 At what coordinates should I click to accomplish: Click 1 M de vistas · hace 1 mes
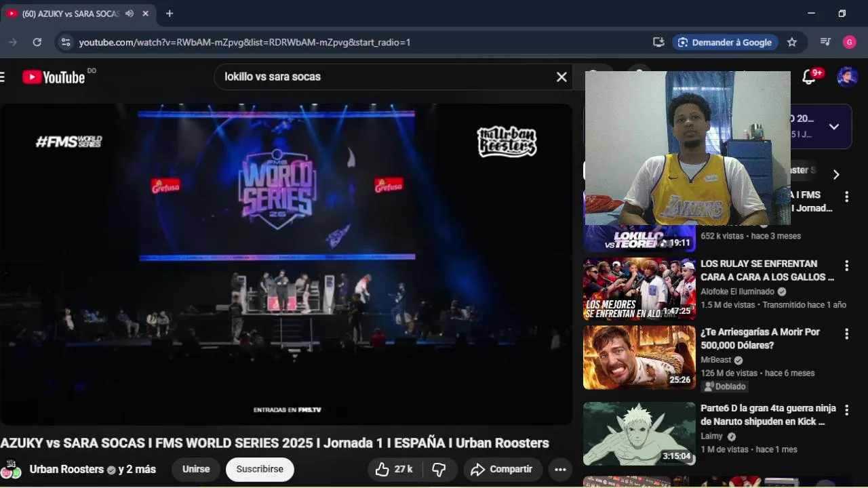click(749, 449)
